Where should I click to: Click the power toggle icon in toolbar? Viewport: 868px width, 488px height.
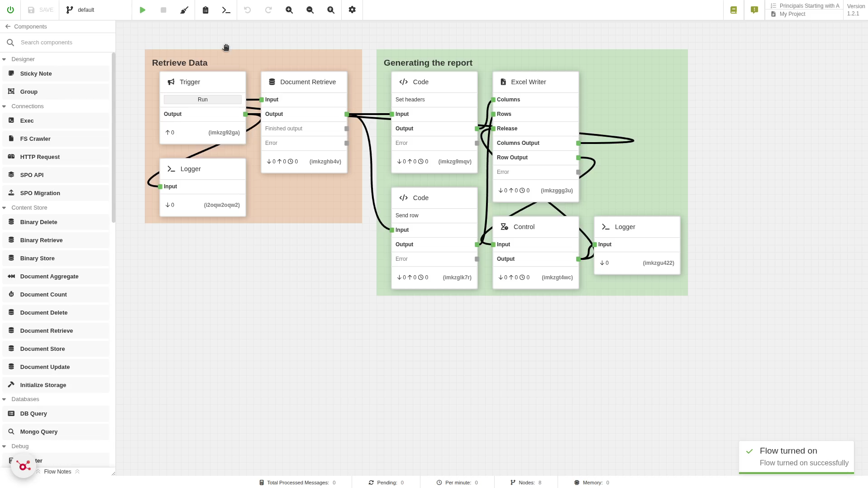tap(10, 10)
